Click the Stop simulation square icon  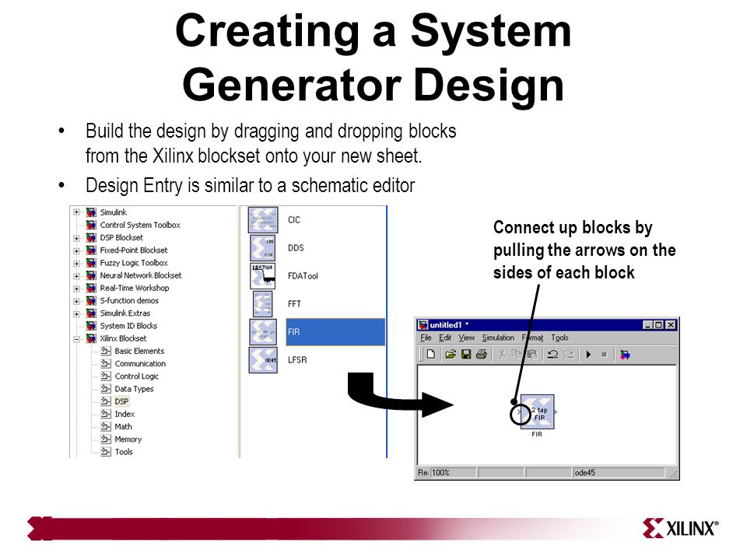(604, 355)
